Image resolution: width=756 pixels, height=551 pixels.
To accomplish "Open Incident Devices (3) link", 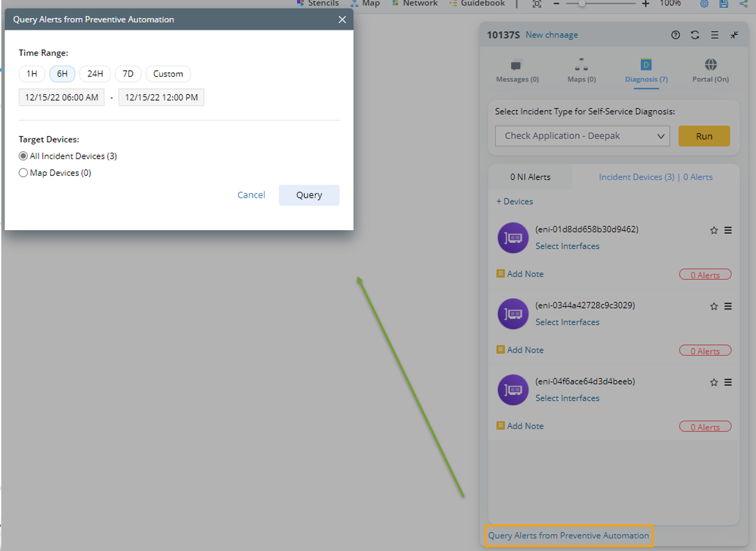I will pyautogui.click(x=636, y=177).
